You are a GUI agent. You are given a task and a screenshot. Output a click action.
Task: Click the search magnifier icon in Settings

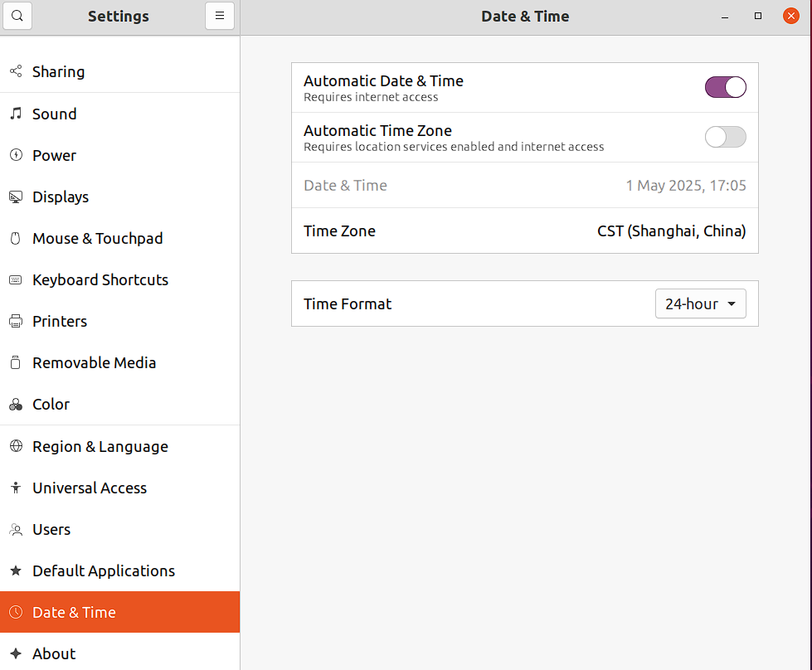[x=17, y=16]
